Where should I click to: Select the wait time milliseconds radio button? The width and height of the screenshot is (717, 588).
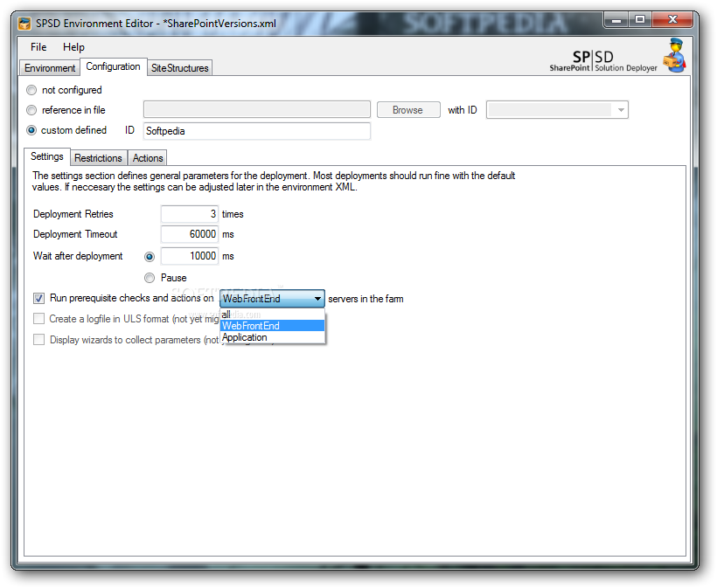[150, 257]
